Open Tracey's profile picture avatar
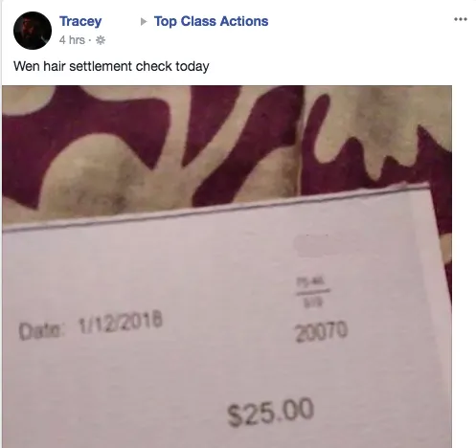 click(33, 31)
